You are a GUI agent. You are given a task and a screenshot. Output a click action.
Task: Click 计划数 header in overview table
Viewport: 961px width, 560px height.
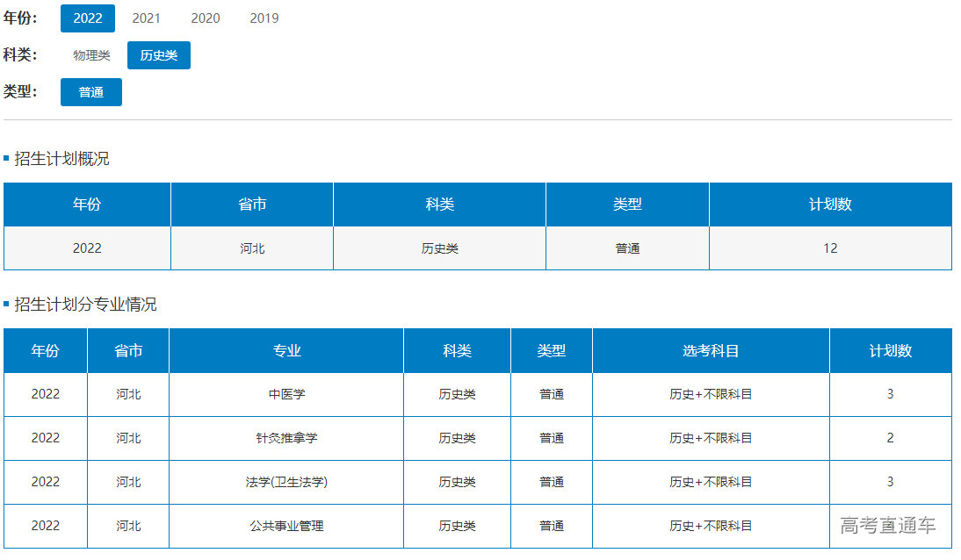(x=830, y=205)
